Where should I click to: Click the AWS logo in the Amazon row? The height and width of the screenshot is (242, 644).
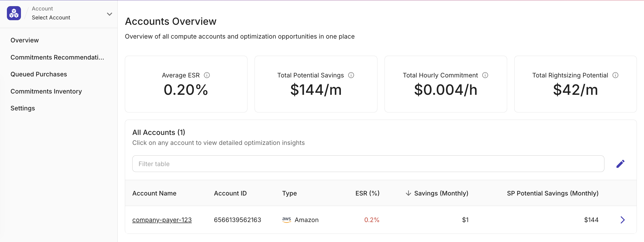coord(287,220)
